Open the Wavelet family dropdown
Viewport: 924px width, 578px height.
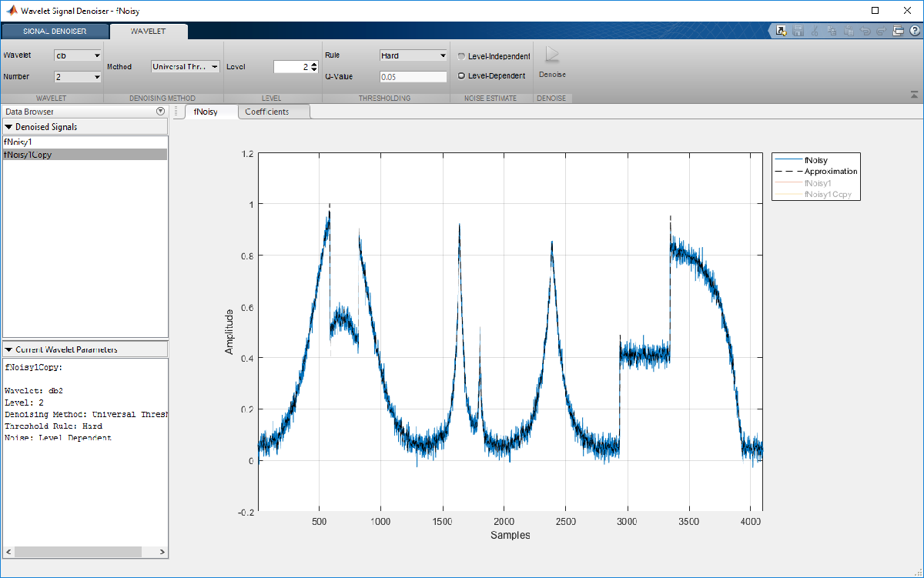pos(78,55)
